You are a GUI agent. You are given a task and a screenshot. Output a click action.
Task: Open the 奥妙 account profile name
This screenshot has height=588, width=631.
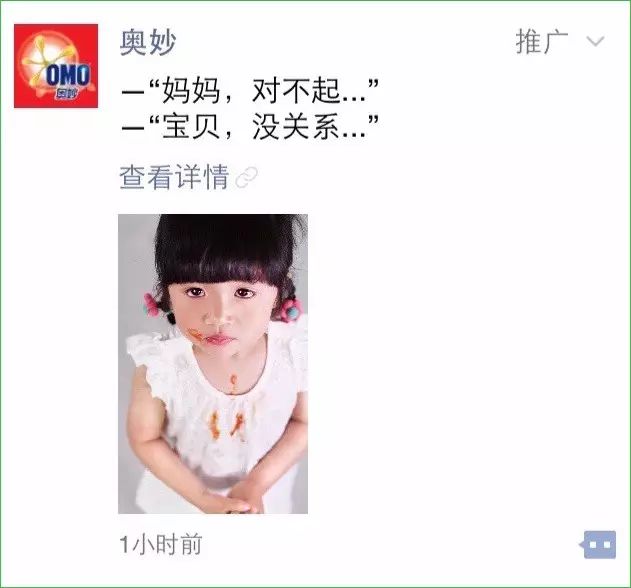[x=148, y=42]
